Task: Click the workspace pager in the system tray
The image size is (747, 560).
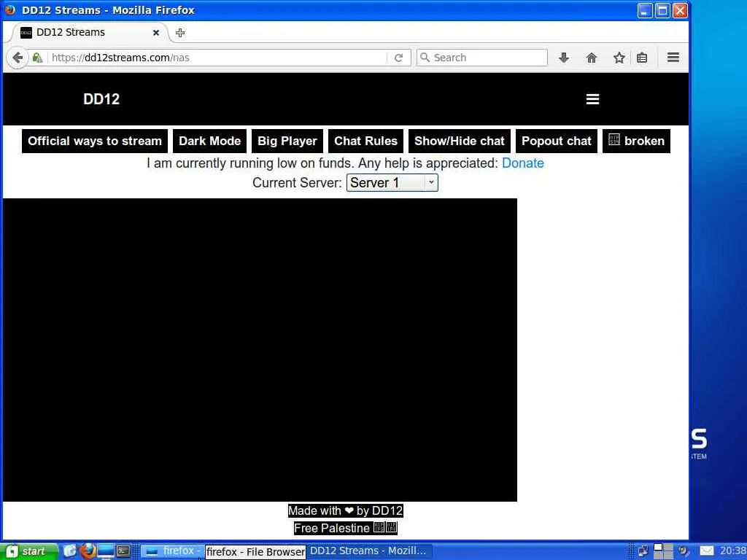Action: 662,551
